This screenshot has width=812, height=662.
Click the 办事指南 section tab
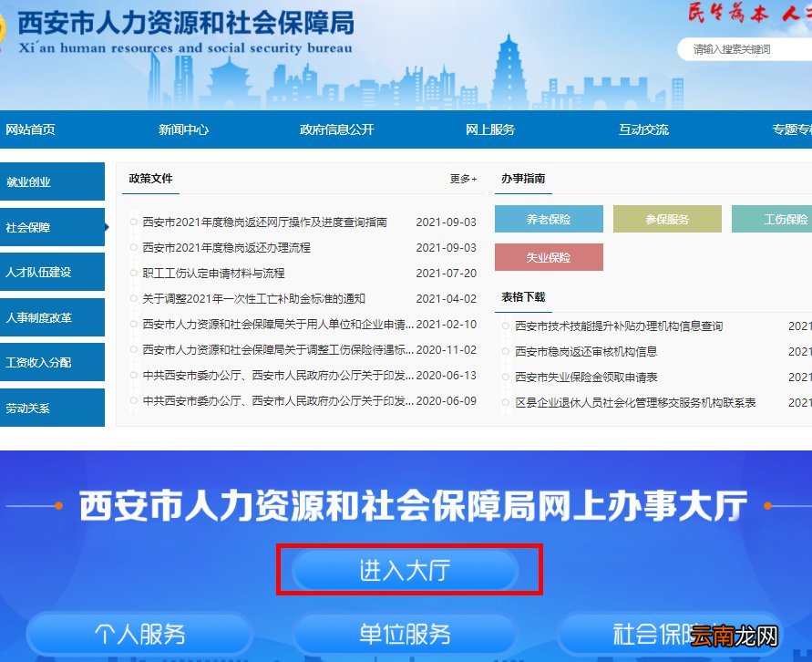pyautogui.click(x=523, y=179)
